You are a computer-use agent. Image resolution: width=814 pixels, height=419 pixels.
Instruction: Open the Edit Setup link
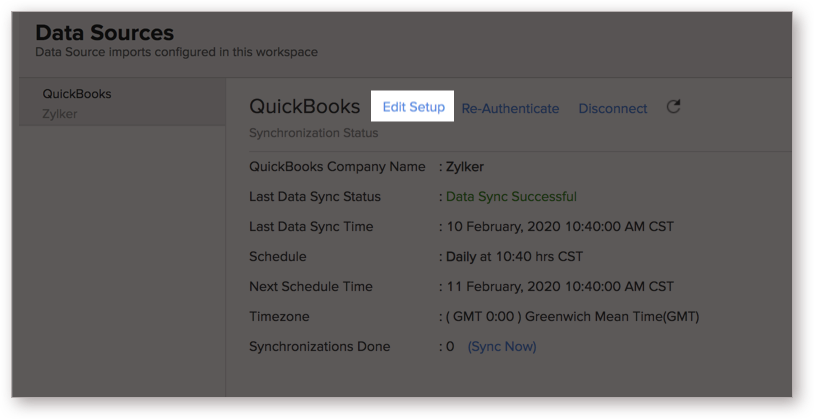click(x=413, y=107)
